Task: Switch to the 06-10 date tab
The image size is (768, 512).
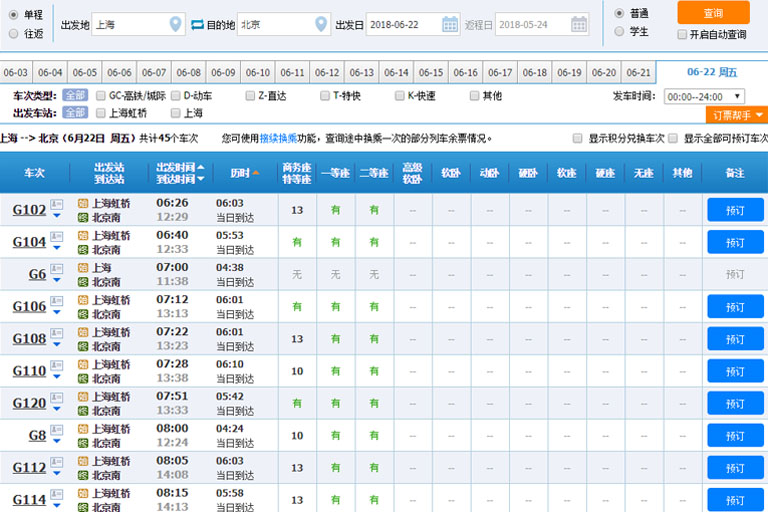Action: pyautogui.click(x=258, y=73)
